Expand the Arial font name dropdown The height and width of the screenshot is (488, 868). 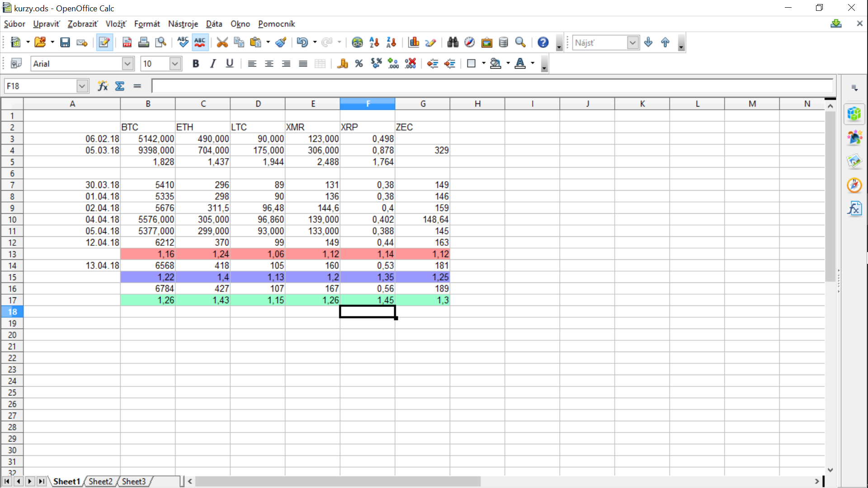(x=127, y=64)
